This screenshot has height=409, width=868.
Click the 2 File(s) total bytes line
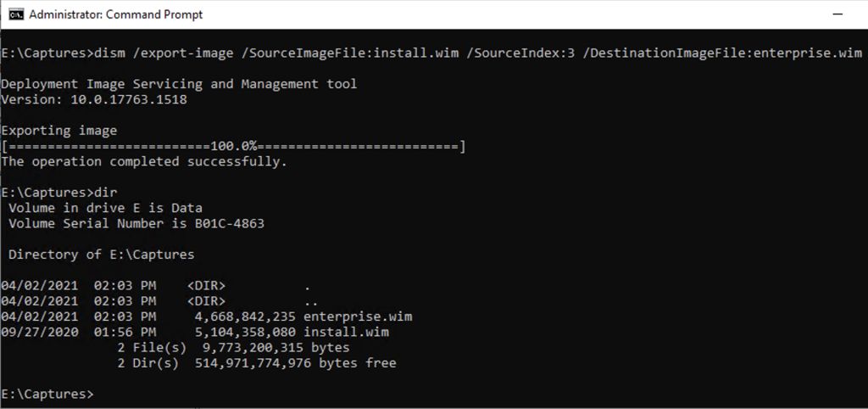233,348
